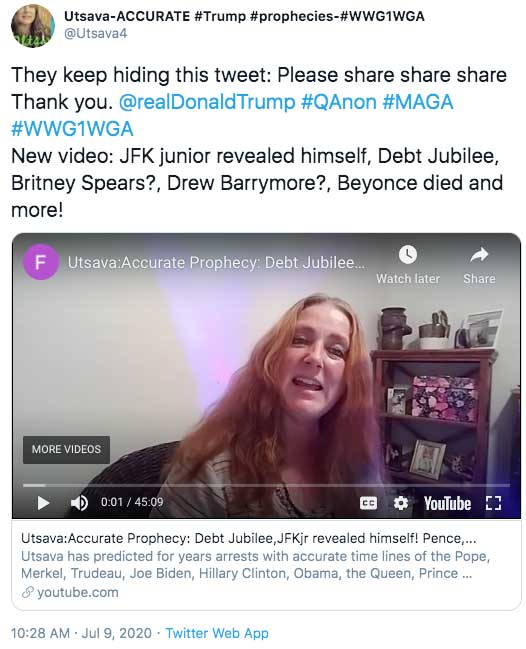Viewport: 526px width, 649px height.
Task: Play the embedded YouTube video
Action: (x=43, y=503)
